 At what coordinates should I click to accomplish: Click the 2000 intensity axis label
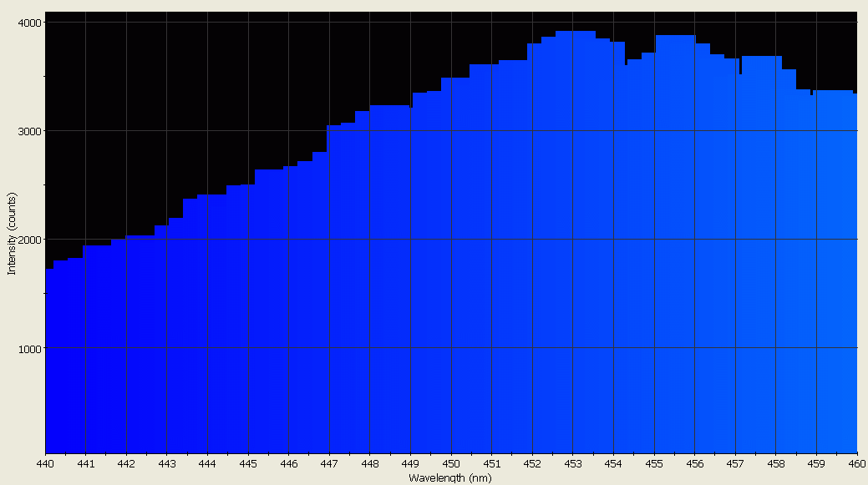tap(29, 240)
